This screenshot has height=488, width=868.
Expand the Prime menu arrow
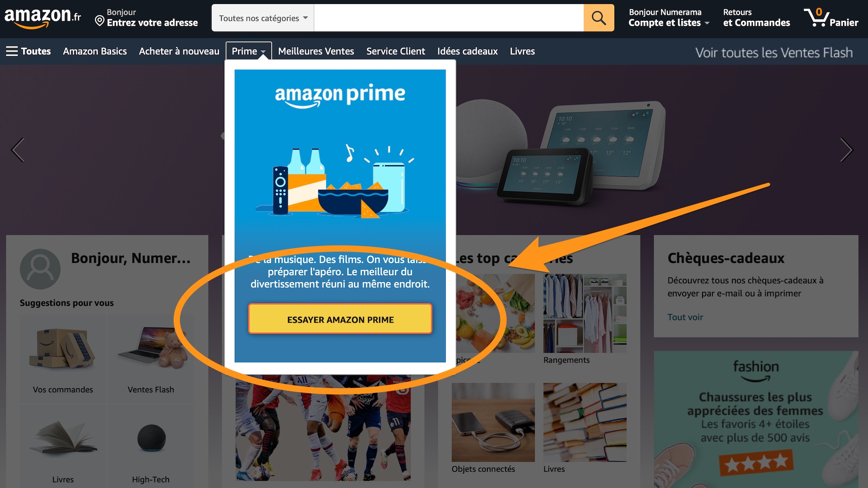tap(263, 52)
